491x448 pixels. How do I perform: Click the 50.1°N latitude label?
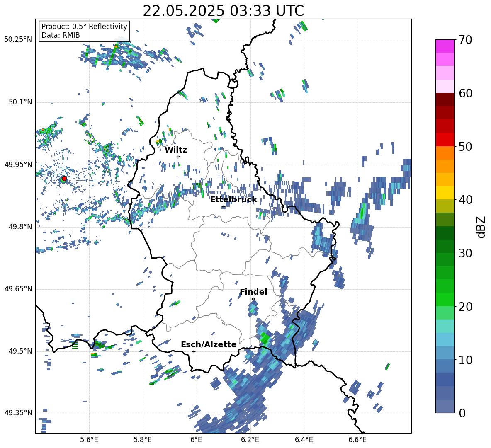[20, 102]
